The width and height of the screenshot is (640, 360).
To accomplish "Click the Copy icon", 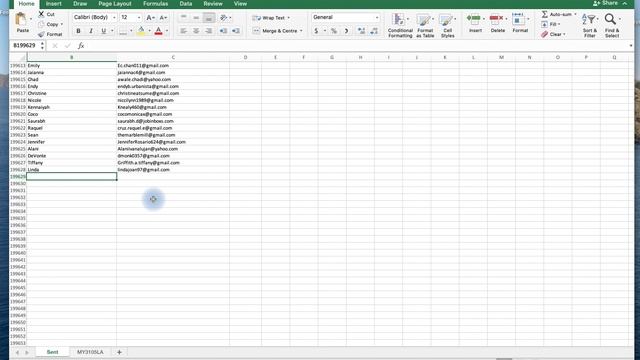I will (x=41, y=24).
